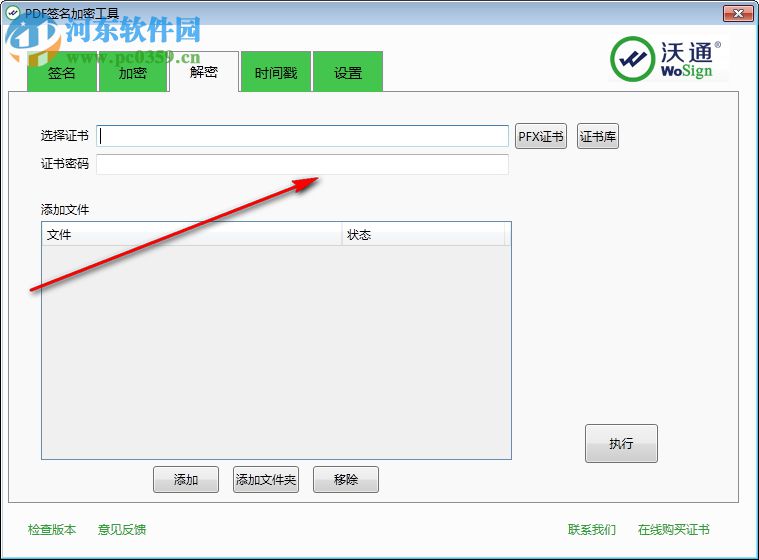Image resolution: width=759 pixels, height=560 pixels.
Task: Click the title bar app icon
Action: coord(12,12)
